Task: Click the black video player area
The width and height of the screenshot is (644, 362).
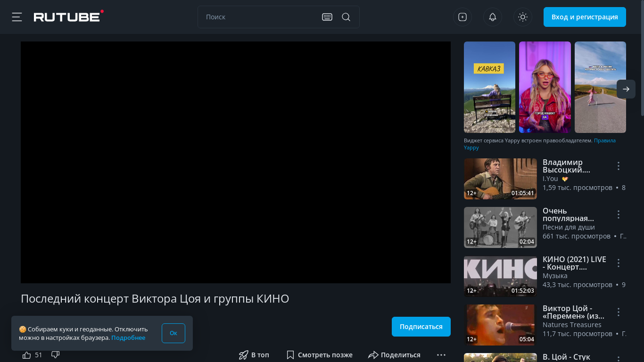Action: 236,162
